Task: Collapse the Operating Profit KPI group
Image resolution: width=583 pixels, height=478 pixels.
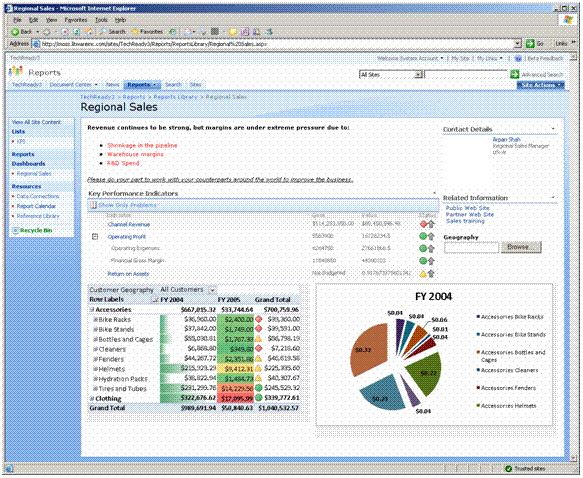Action: pyautogui.click(x=95, y=236)
